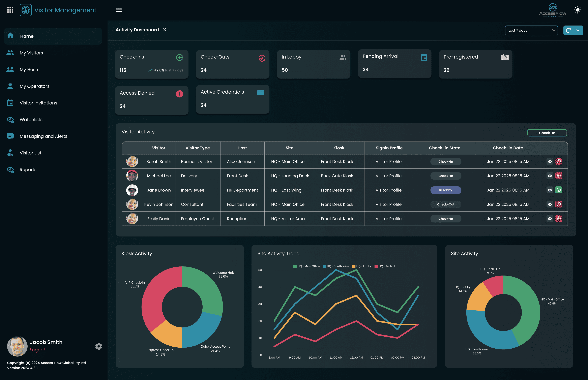Click the info icon beside Activity Dashboard
Viewport: 588px width, 380px height.
click(164, 30)
